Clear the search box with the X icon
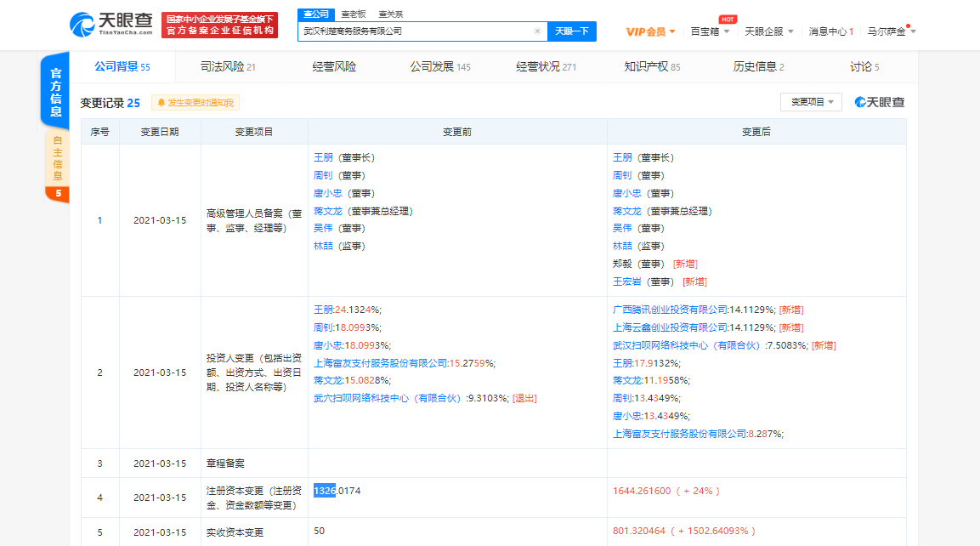 tap(537, 31)
